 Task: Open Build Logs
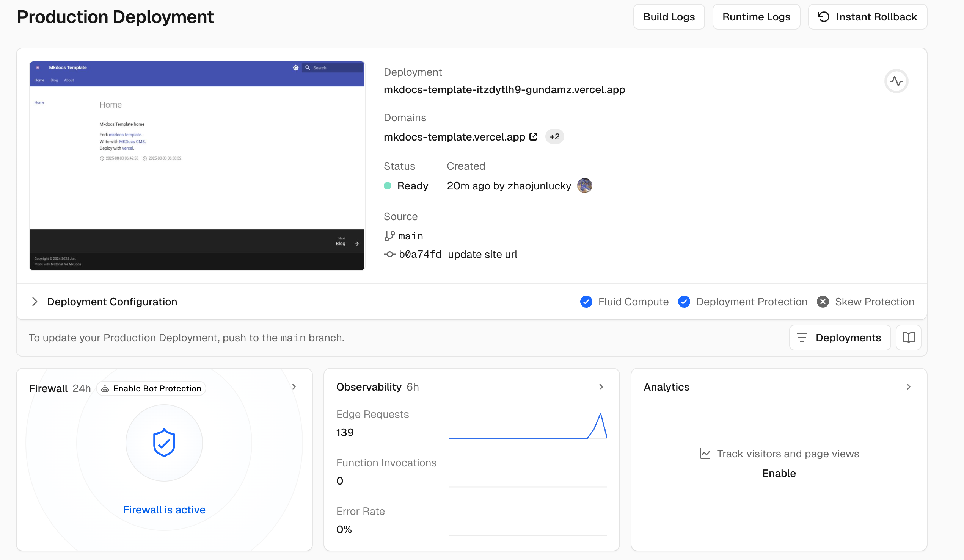pyautogui.click(x=669, y=16)
